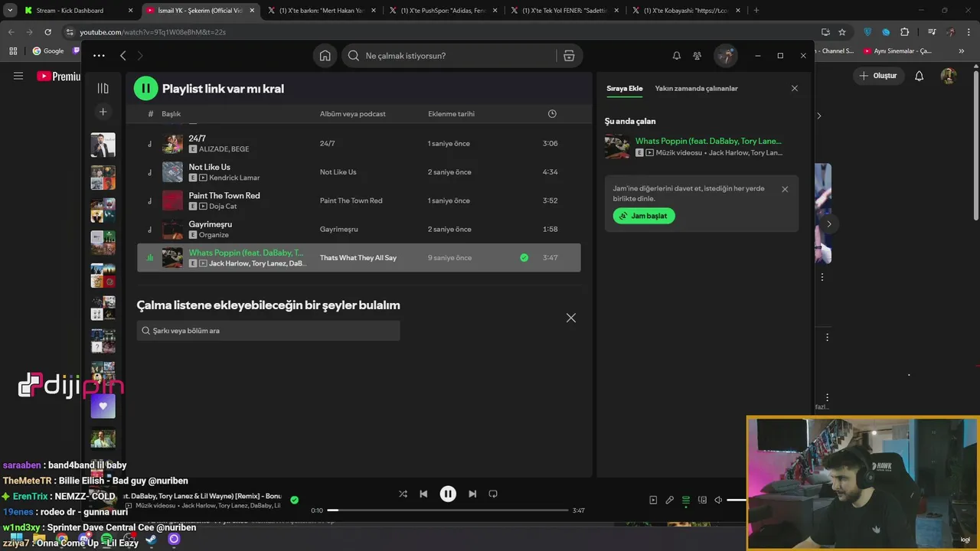Open Organize artist link
This screenshot has height=551, width=980.
click(x=214, y=235)
